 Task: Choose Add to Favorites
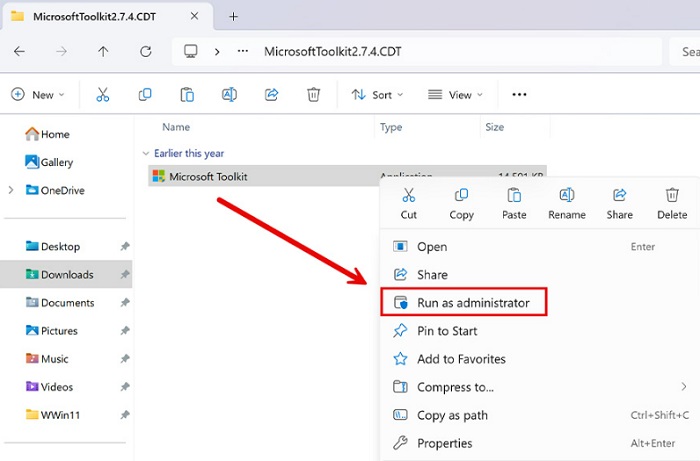pos(540,359)
